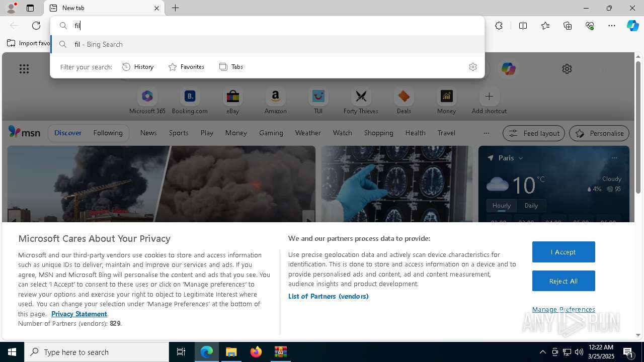Expand more MSN categories ellipsis
This screenshot has height=362, width=644.
click(x=486, y=133)
